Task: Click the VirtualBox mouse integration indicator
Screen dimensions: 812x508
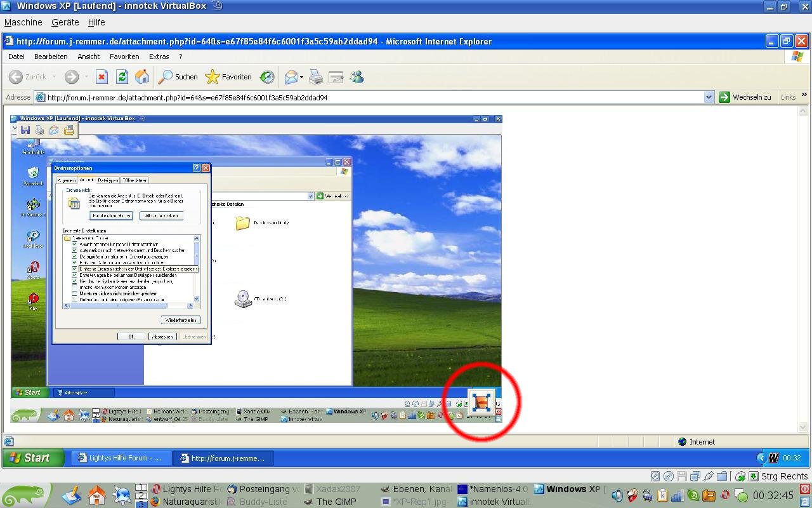Action: [740, 476]
